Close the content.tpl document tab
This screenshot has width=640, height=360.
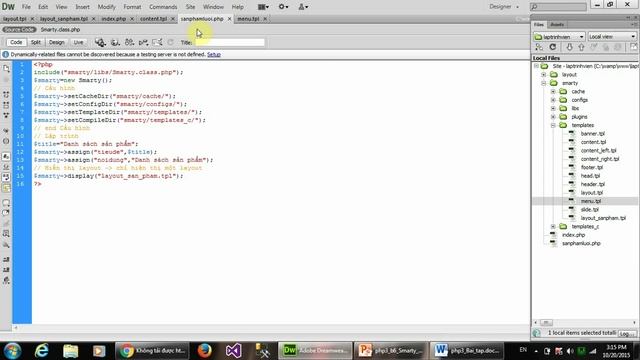(173, 19)
